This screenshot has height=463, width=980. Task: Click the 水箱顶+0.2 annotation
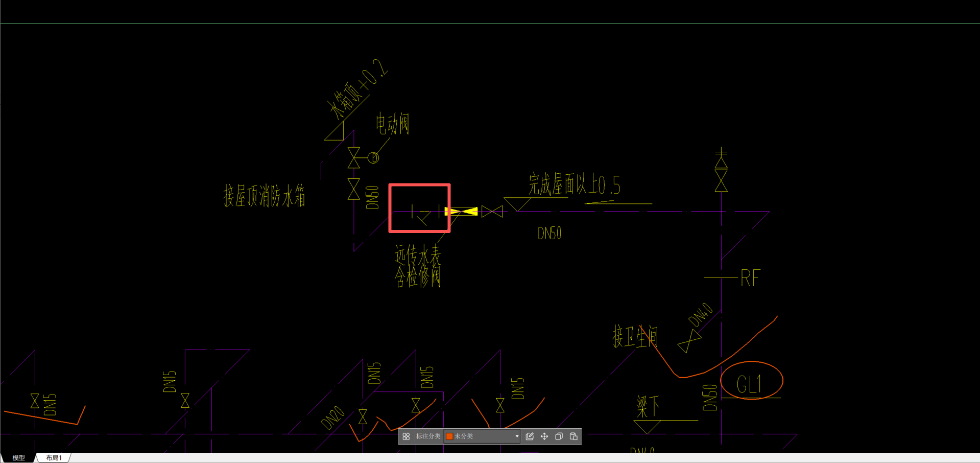pos(358,88)
